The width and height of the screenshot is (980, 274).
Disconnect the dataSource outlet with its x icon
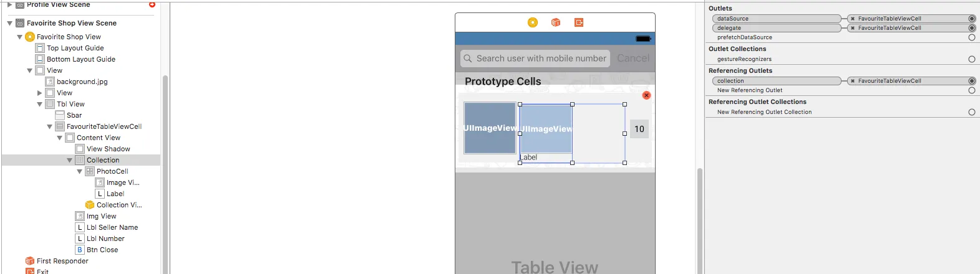click(852, 19)
